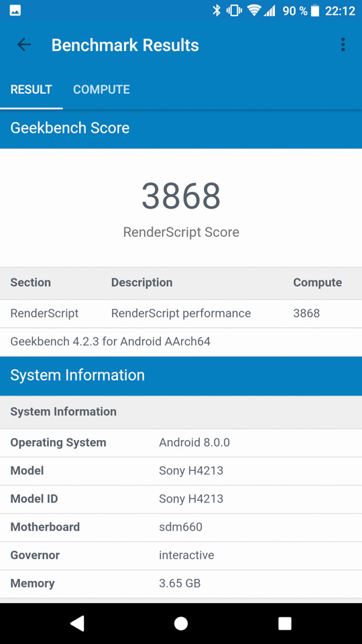Tap the cellular signal icon

269,11
